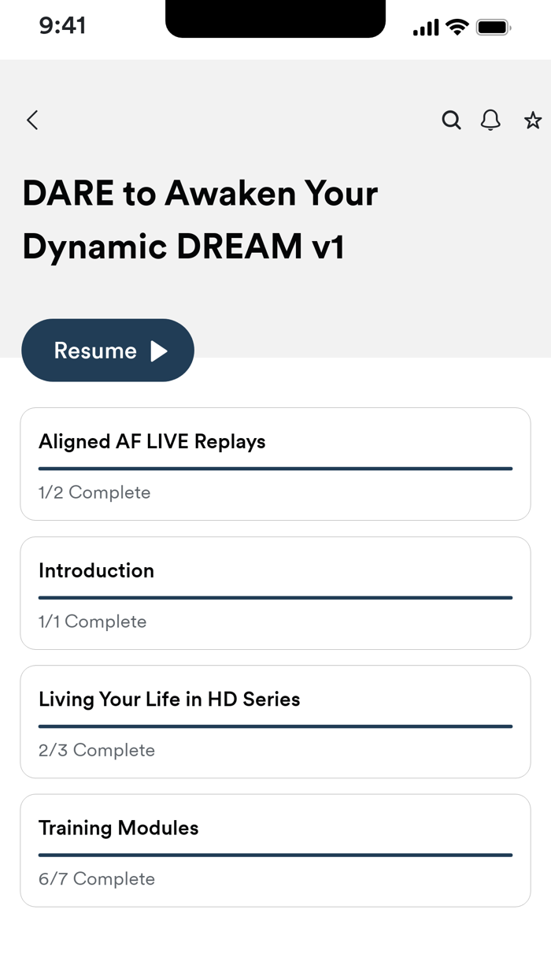Go back using the left chevron arrow
The height and width of the screenshot is (980, 551).
click(31, 120)
